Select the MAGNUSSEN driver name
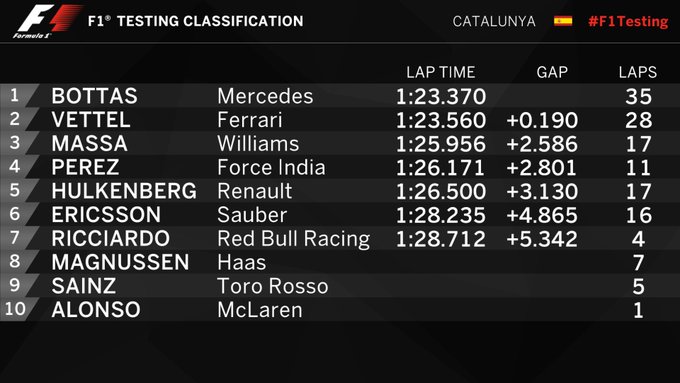This screenshot has height=383, width=680. [x=120, y=262]
